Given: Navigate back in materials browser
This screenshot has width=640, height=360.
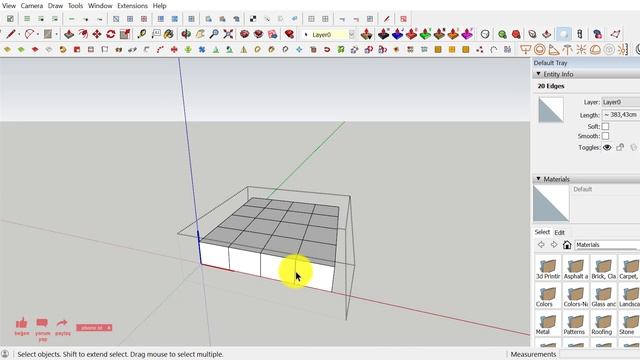Looking at the screenshot, I should tap(541, 244).
